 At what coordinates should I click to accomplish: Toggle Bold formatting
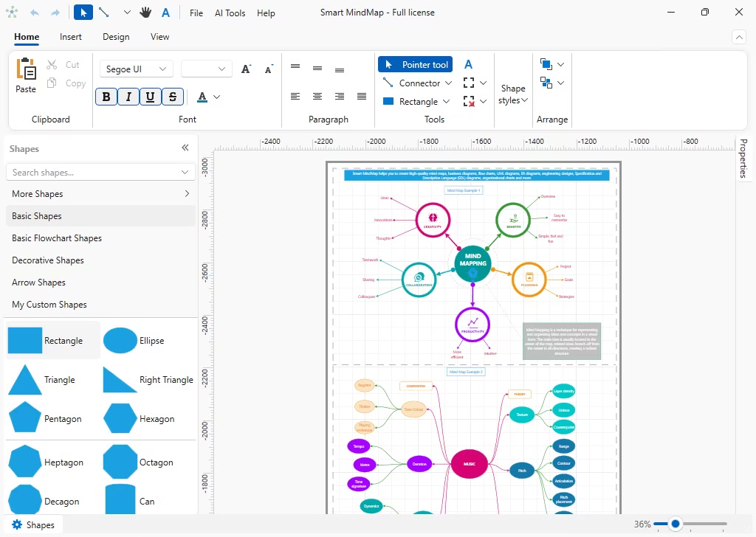click(106, 97)
